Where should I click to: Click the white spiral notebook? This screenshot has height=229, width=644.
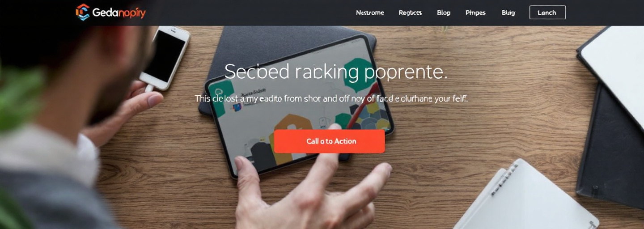tap(528, 197)
